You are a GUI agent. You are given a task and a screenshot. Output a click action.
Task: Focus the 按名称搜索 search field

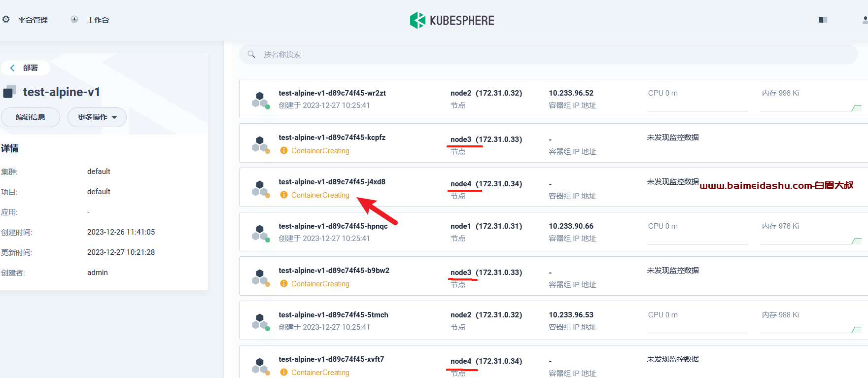tap(548, 54)
